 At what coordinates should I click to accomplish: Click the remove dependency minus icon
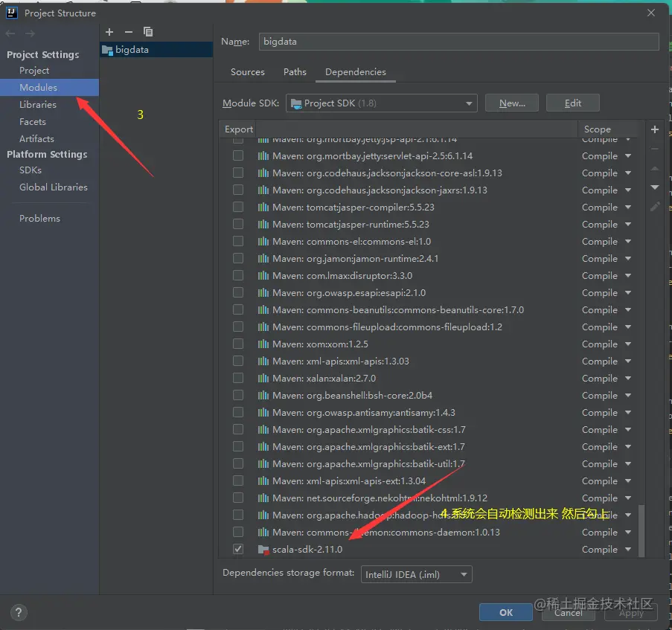pos(654,149)
